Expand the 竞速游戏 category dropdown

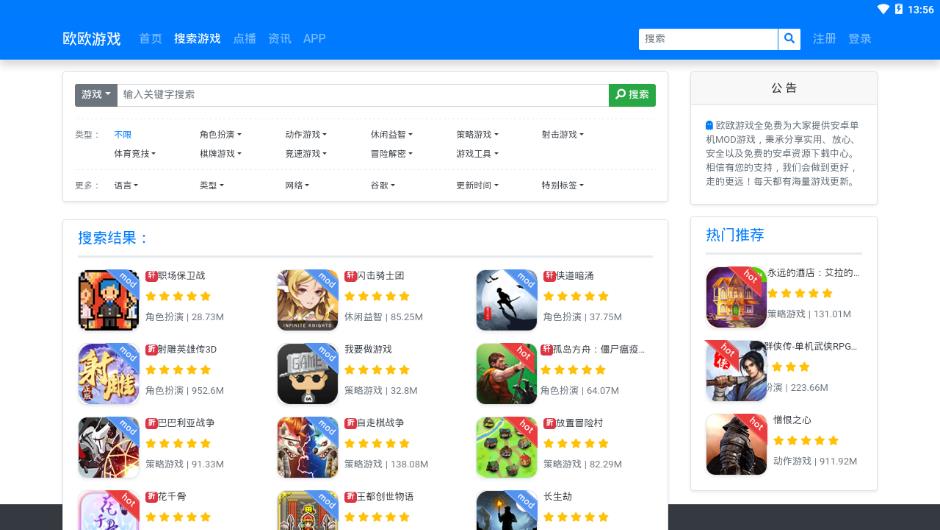[x=306, y=154]
